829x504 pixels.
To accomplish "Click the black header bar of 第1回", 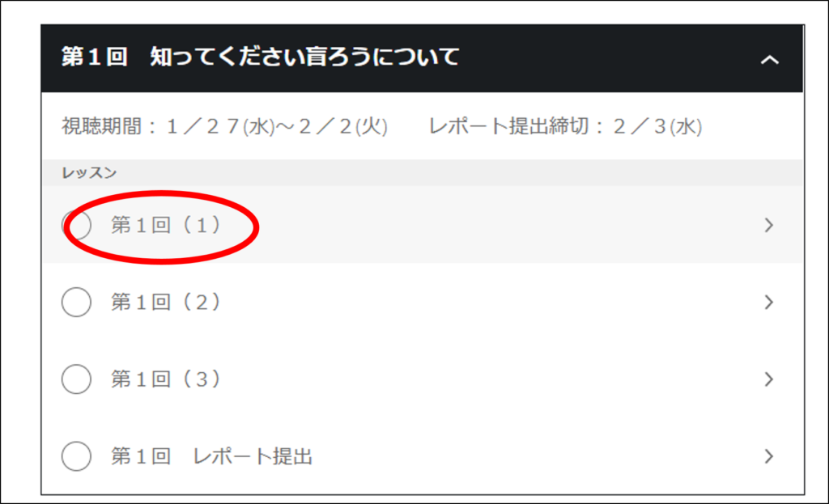I will (x=422, y=58).
